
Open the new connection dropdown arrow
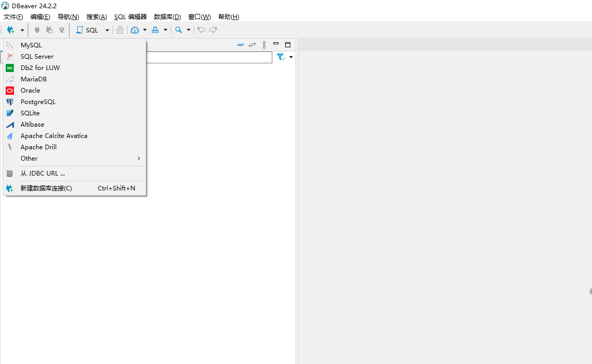(22, 29)
